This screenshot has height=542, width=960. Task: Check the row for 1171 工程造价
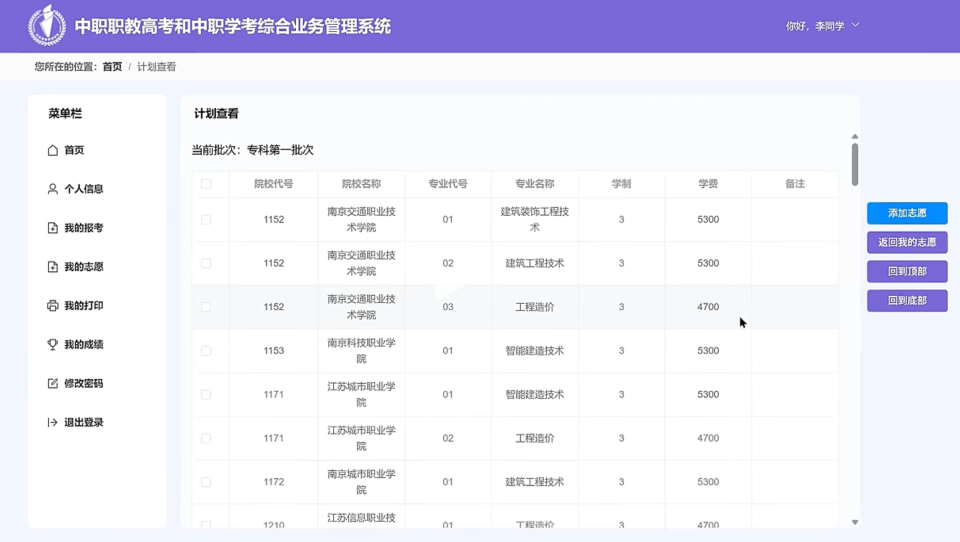pos(206,438)
